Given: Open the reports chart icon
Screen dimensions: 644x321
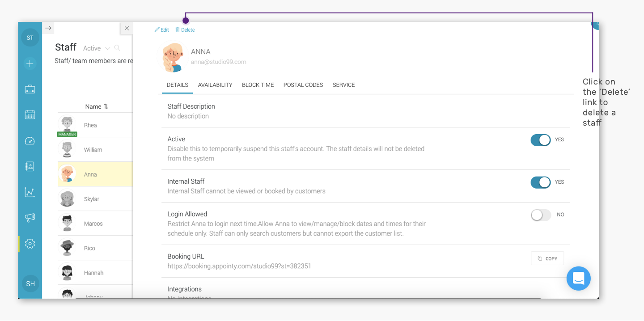Looking at the screenshot, I should (x=30, y=192).
